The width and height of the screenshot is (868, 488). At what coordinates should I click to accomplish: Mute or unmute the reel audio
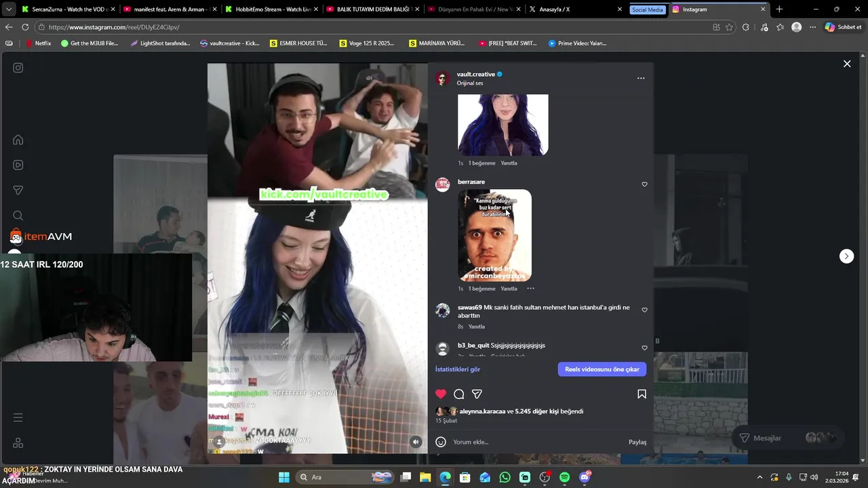(416, 441)
